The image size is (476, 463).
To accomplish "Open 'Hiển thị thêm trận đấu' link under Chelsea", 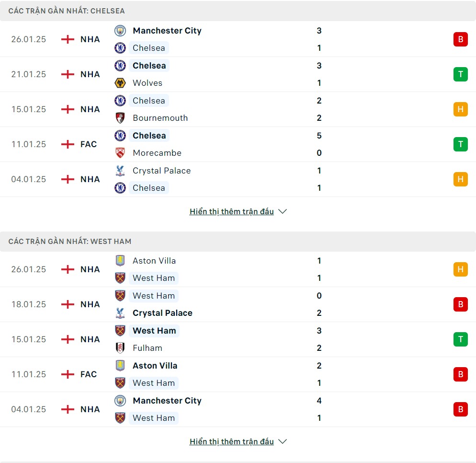I will tap(232, 211).
